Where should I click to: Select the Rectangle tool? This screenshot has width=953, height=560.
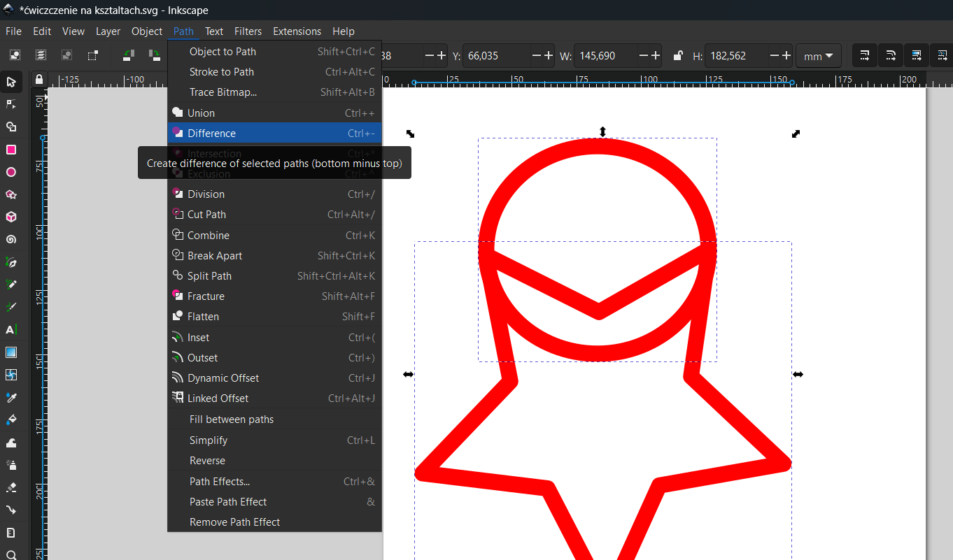[x=11, y=150]
